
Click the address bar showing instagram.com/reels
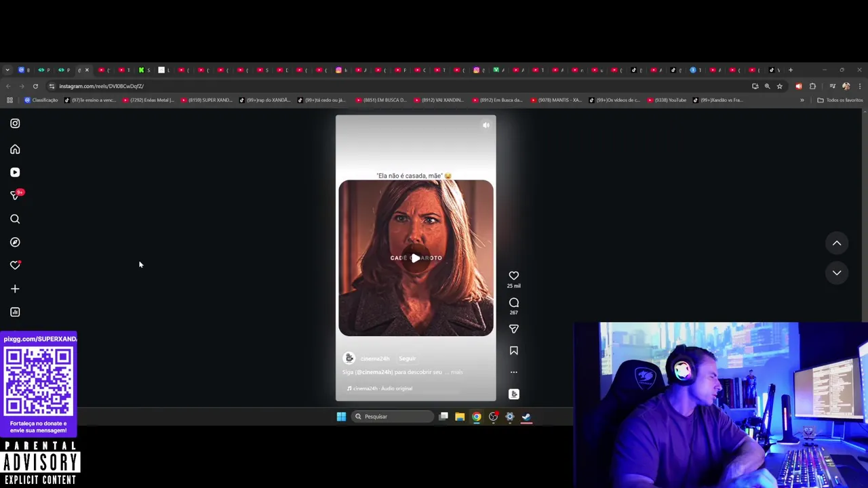400,86
